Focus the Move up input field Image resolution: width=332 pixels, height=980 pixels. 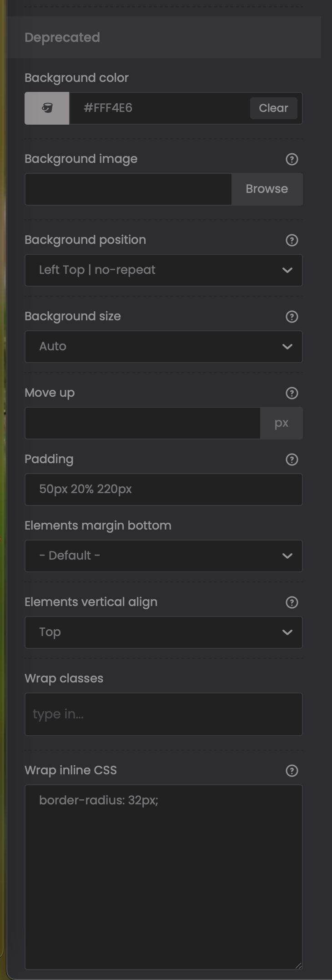coord(142,423)
